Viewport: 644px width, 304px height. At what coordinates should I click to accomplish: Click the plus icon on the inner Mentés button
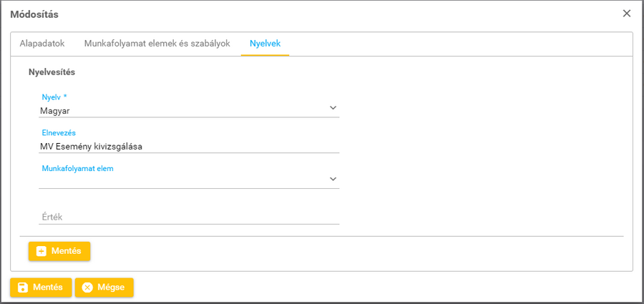point(42,251)
